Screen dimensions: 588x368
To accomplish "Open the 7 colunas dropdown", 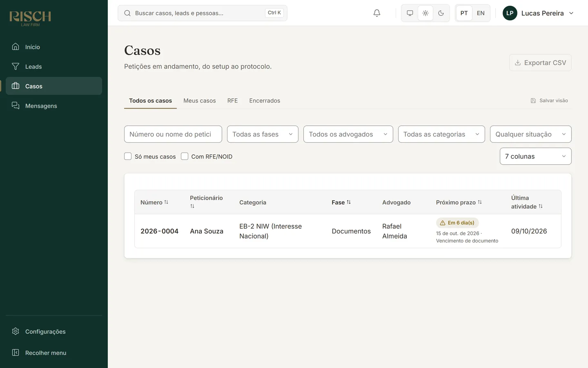I will tap(536, 156).
